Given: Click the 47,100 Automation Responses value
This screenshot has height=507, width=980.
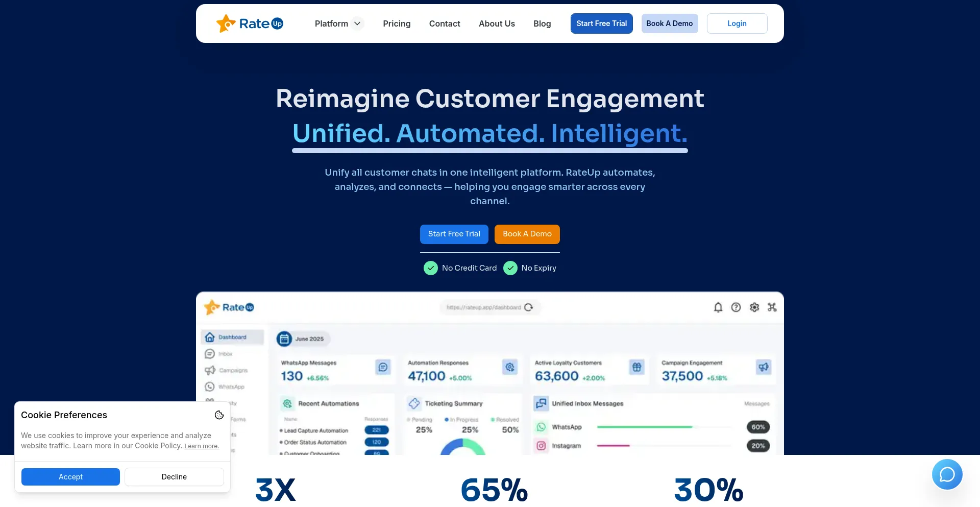Looking at the screenshot, I should [427, 376].
